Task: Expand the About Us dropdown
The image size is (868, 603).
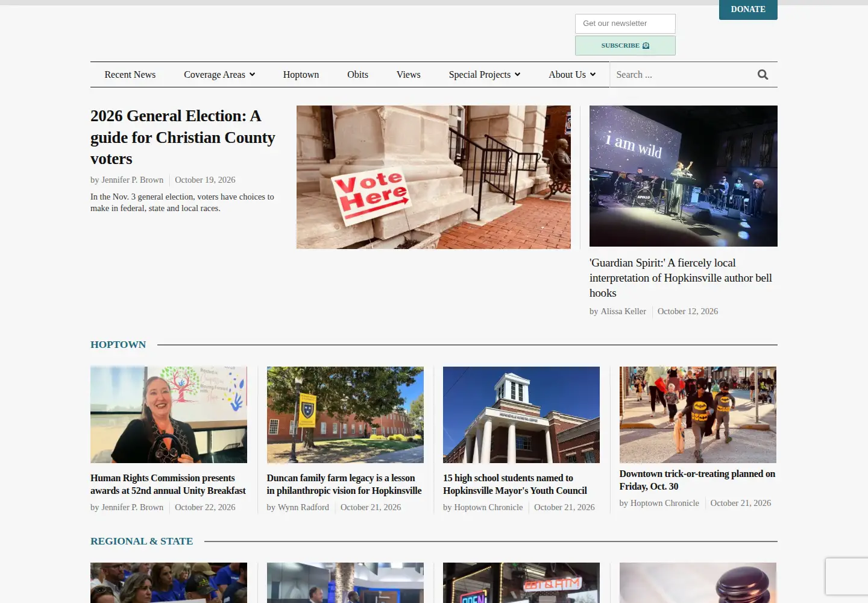Action: (x=572, y=75)
